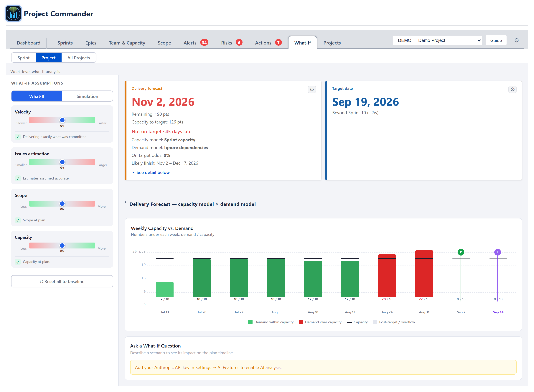Click 'On target odds: 0%' text
Viewport: 534px width, 392px height.
click(x=151, y=155)
